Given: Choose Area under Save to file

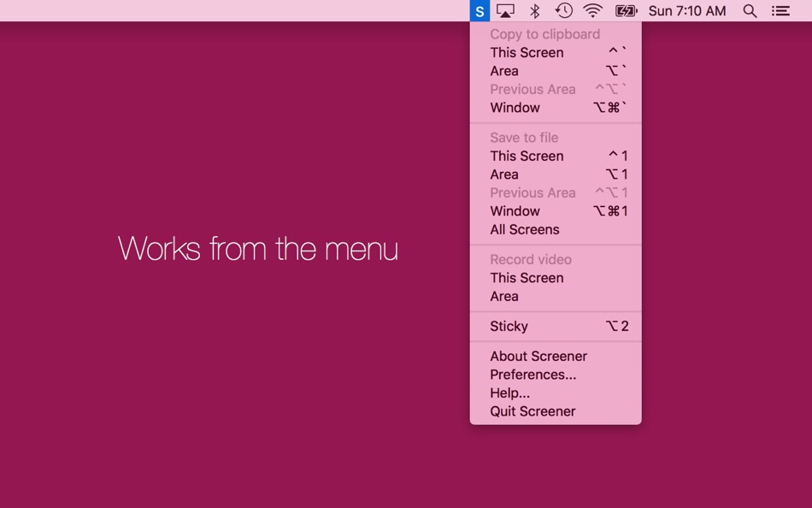Looking at the screenshot, I should click(x=556, y=174).
